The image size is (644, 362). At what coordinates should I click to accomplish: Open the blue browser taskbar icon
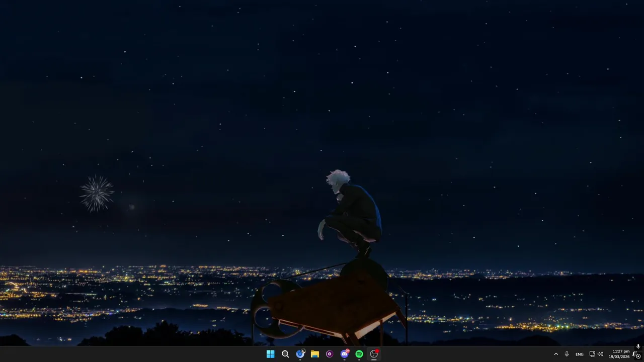coord(300,354)
